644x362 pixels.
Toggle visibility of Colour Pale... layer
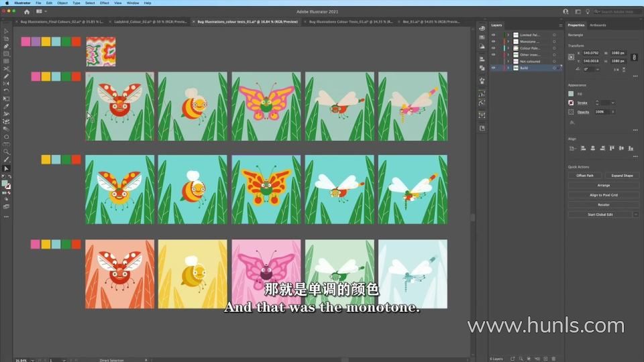coord(493,48)
